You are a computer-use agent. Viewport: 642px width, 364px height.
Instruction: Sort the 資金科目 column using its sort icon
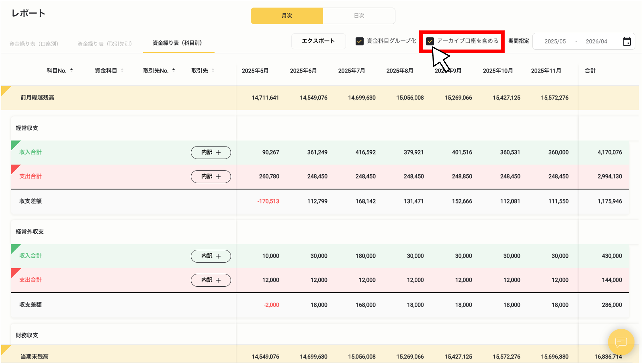click(122, 70)
